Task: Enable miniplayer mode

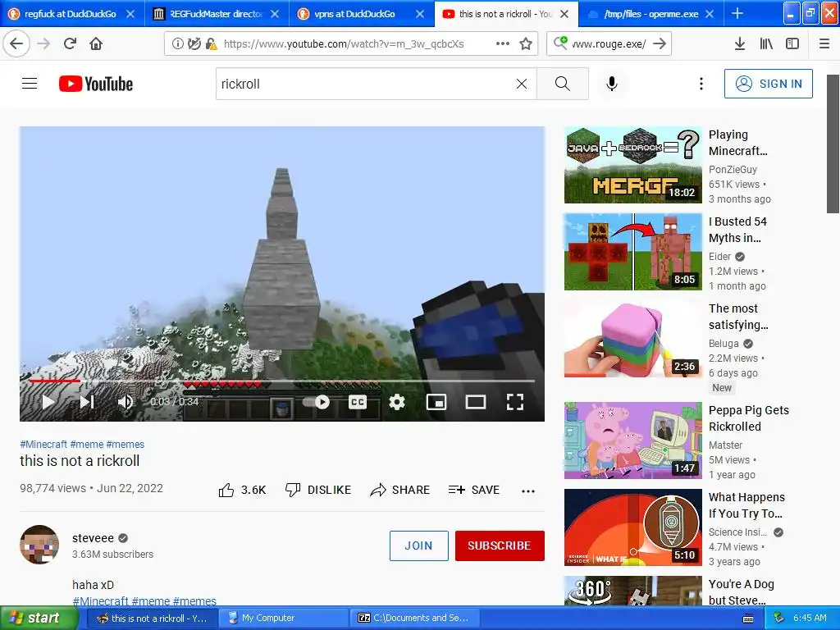Action: tap(436, 402)
